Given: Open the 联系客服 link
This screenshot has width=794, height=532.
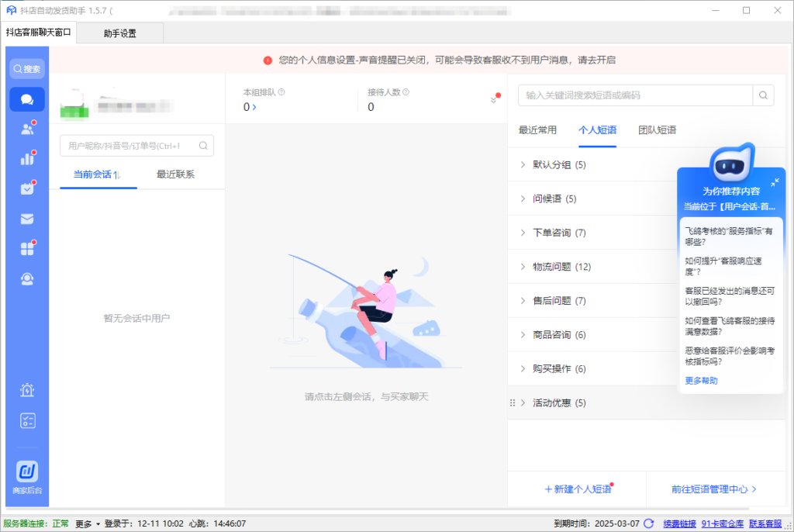Looking at the screenshot, I should 765,524.
